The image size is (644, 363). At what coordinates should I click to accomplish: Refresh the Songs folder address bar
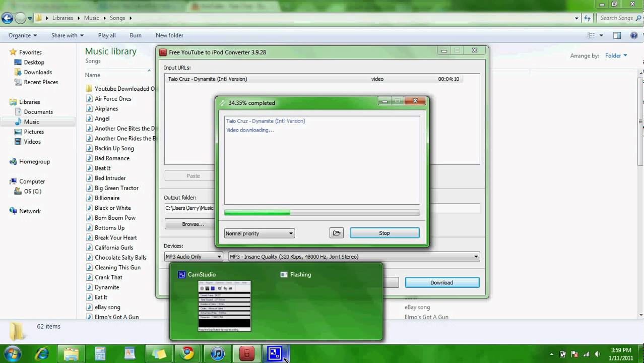tap(588, 18)
